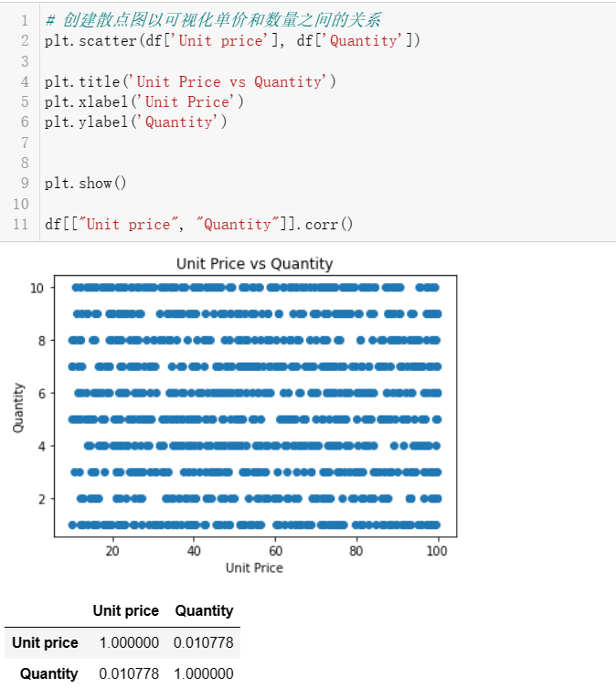Click the plt.ylabel code line
616x688 pixels.
point(135,122)
